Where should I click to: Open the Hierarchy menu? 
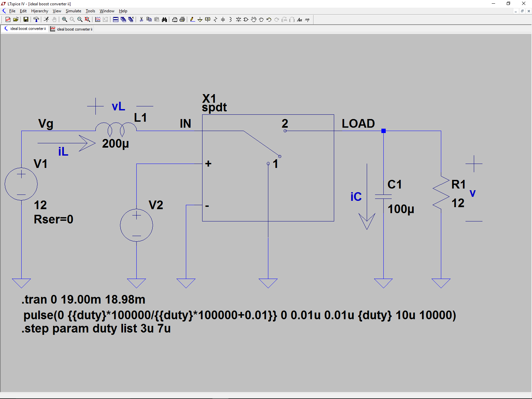(40, 11)
